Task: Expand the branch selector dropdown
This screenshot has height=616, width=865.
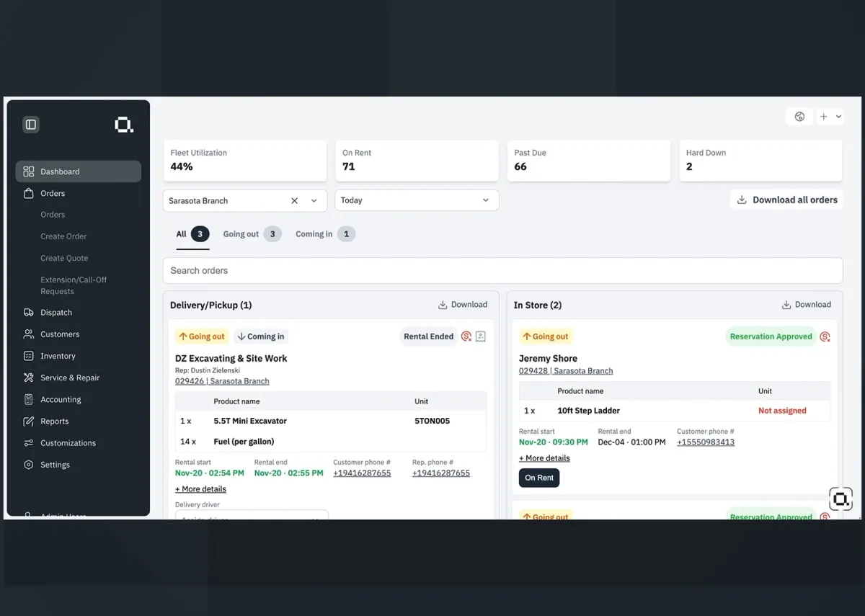Action: [313, 200]
